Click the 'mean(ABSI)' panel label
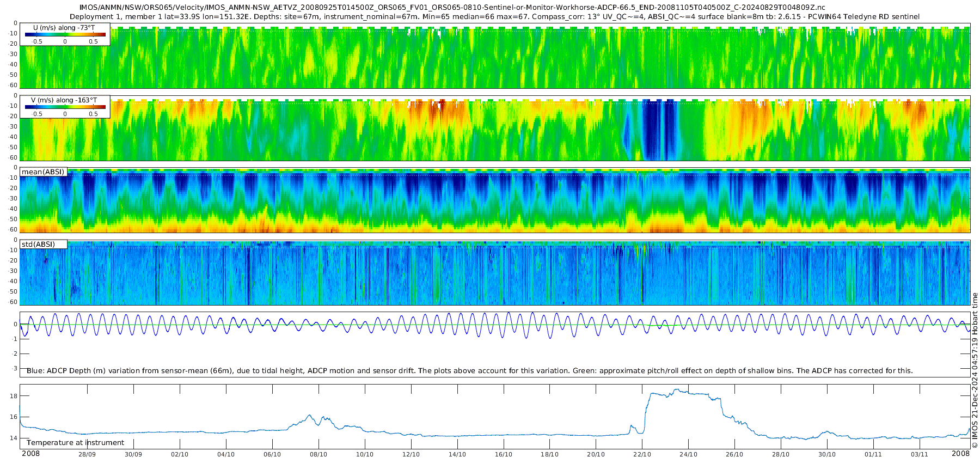980x463 pixels. pyautogui.click(x=43, y=172)
